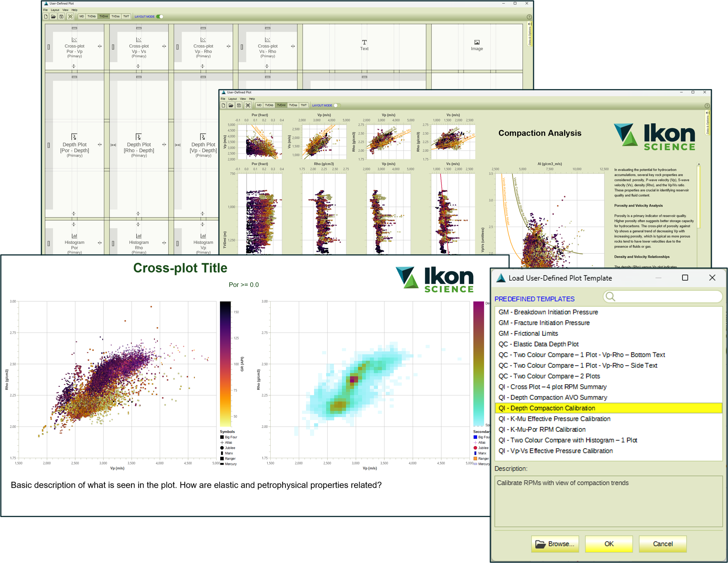728x563 pixels.
Task: Click scatter icon of Cross-plot Vs - Rho cell
Action: click(x=267, y=39)
